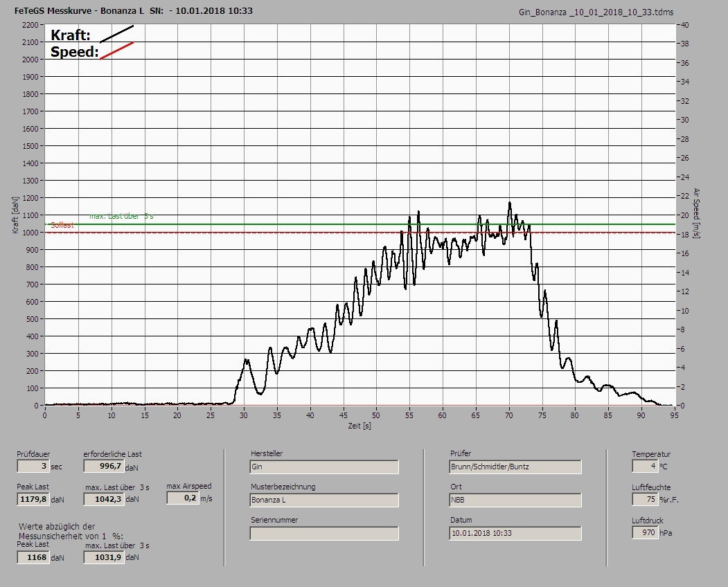The width and height of the screenshot is (728, 587).
Task: Click the Prüfer label
Action: (461, 453)
